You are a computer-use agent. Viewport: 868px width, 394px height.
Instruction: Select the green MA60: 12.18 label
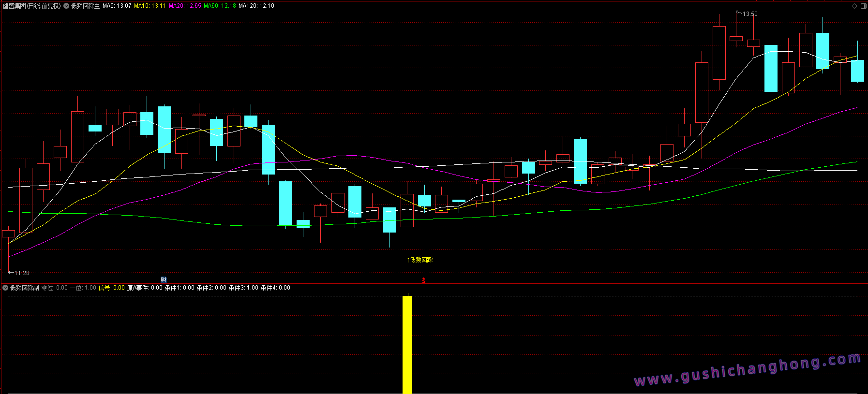pos(220,6)
